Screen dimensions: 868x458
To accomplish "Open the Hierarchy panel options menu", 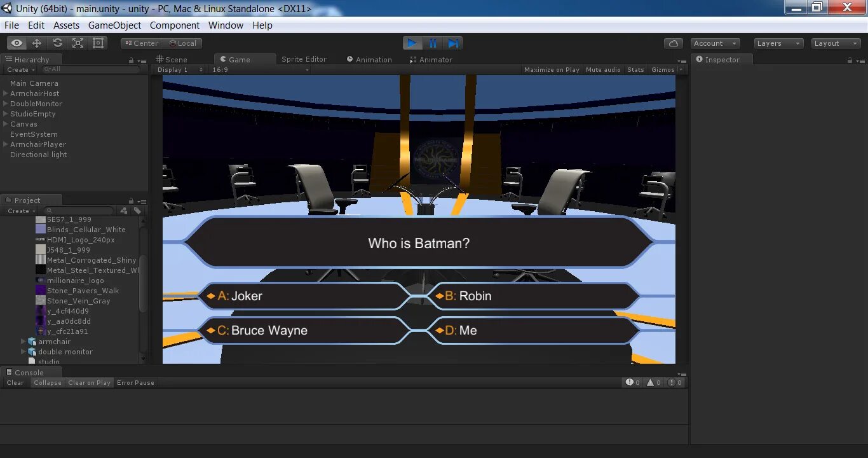I will tap(141, 60).
